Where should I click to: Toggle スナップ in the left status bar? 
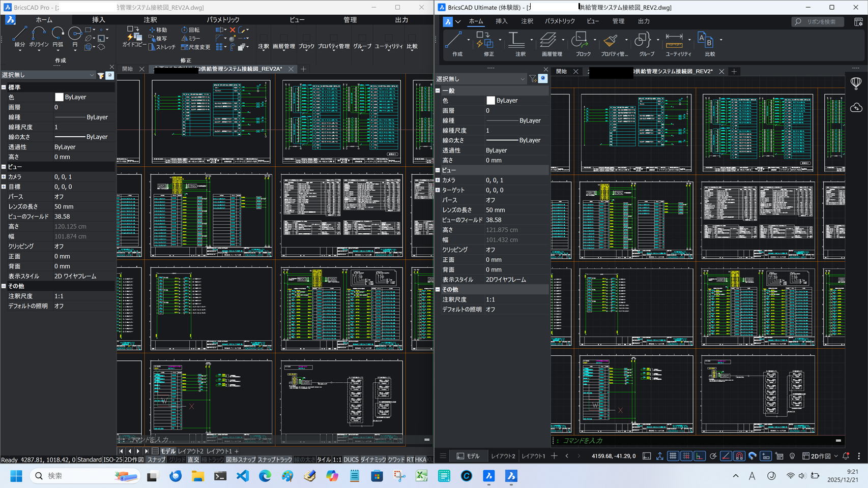pos(156,460)
